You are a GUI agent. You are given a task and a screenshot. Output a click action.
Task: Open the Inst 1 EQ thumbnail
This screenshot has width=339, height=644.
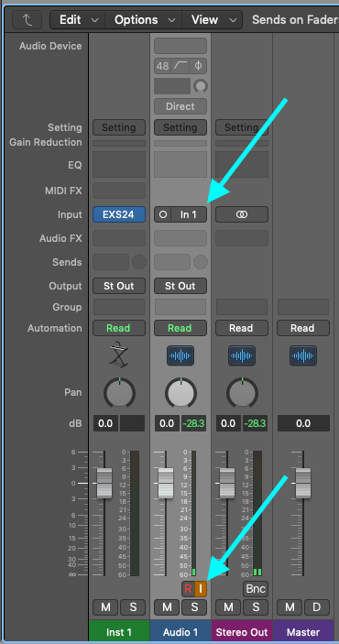[119, 164]
